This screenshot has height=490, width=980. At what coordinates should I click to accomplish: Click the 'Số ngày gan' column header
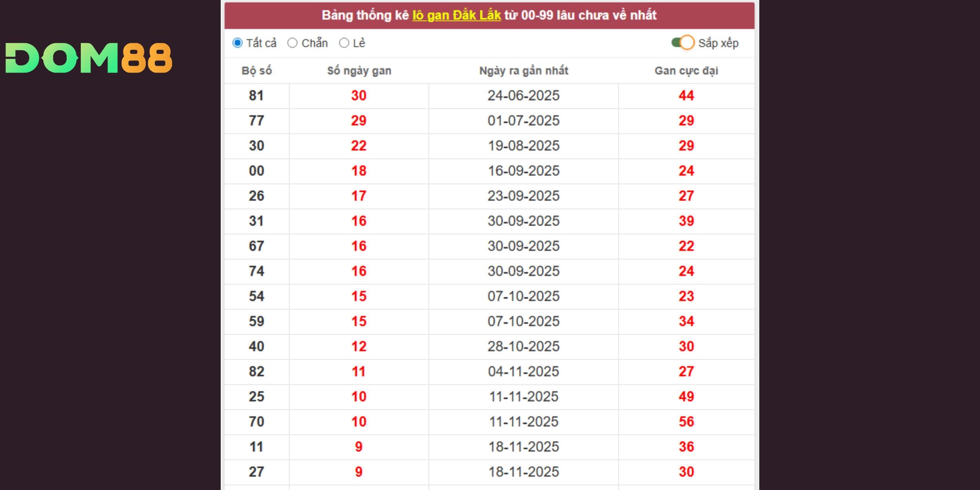(359, 71)
